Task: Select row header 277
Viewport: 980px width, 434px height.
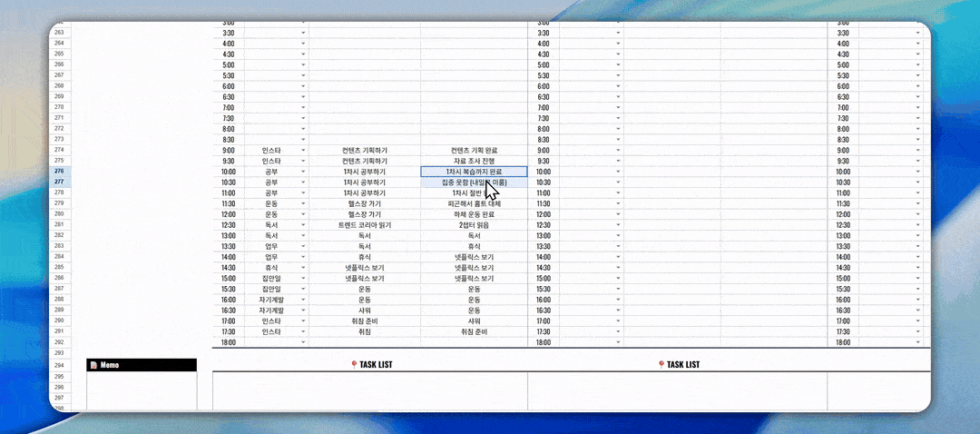Action: (x=60, y=182)
